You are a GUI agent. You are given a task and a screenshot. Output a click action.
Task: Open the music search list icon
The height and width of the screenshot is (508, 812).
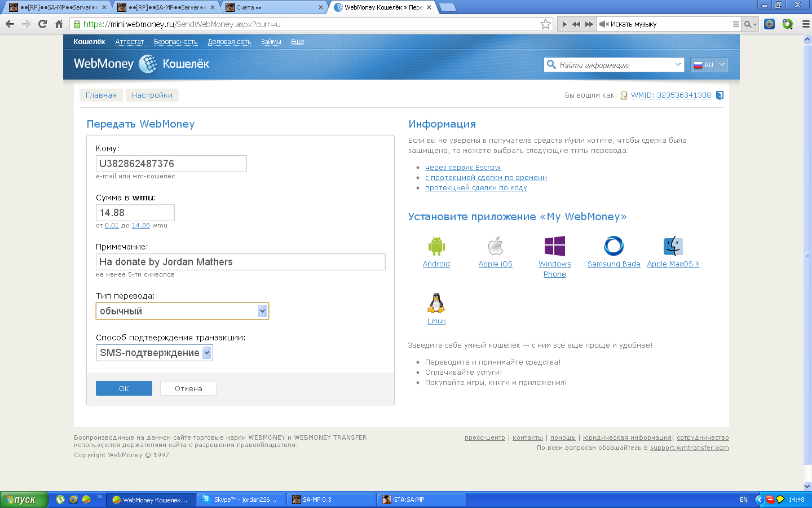tap(735, 24)
